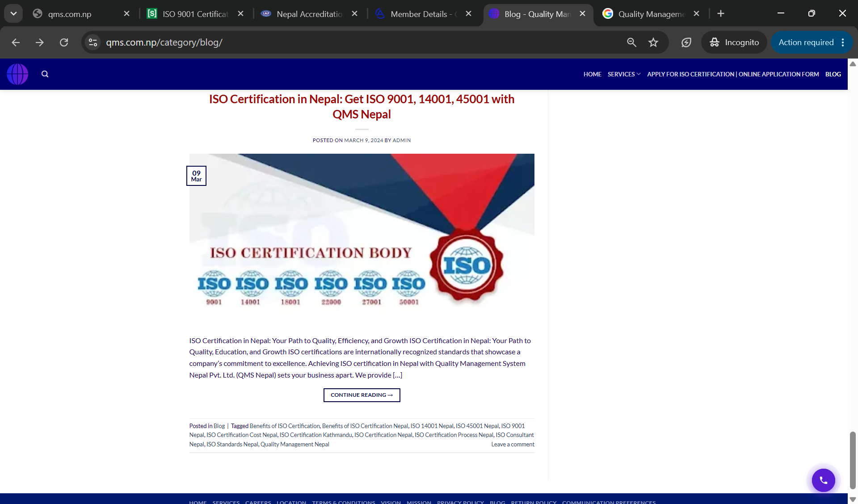Image resolution: width=858 pixels, height=504 pixels.
Task: Click the CONTINUE READING button
Action: [x=362, y=395]
